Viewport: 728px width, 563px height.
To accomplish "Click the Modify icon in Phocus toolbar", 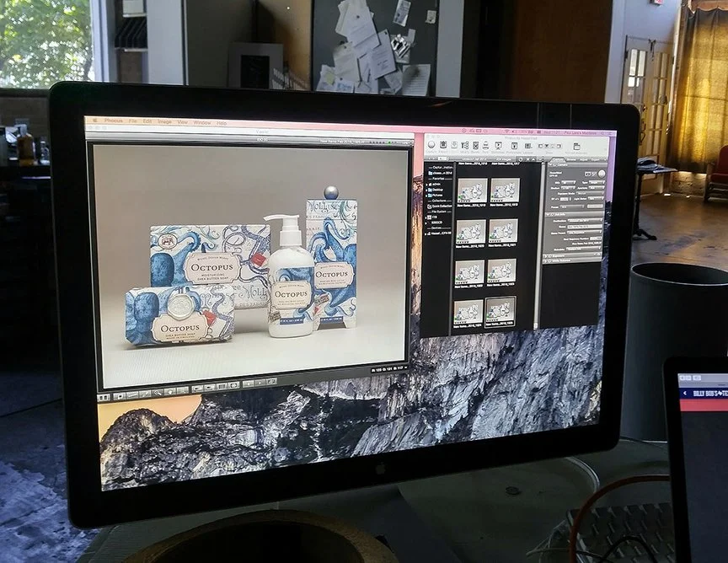I will tap(465, 146).
